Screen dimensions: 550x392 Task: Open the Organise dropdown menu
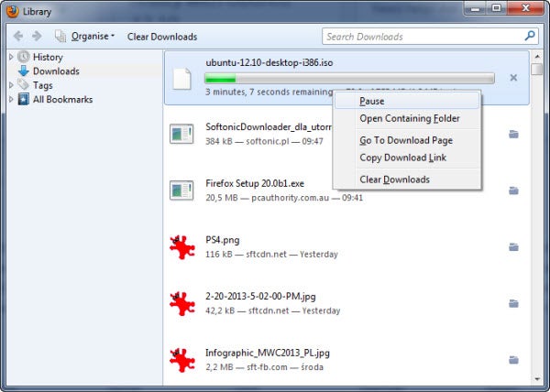click(x=93, y=36)
